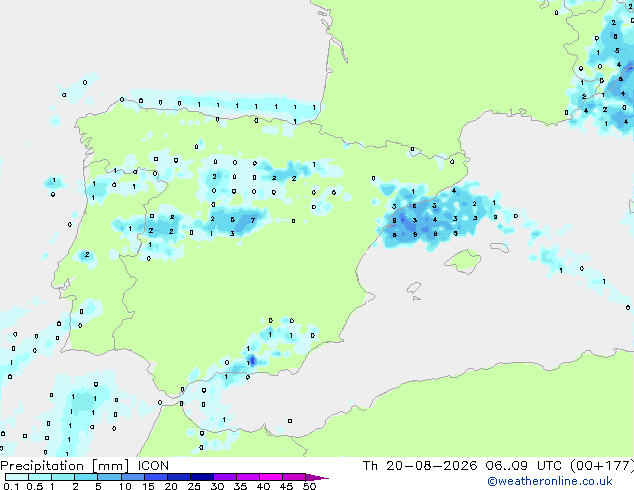This screenshot has width=634, height=490.
Task: Click the date 'Th 20-08-2026'
Action: 420,466
